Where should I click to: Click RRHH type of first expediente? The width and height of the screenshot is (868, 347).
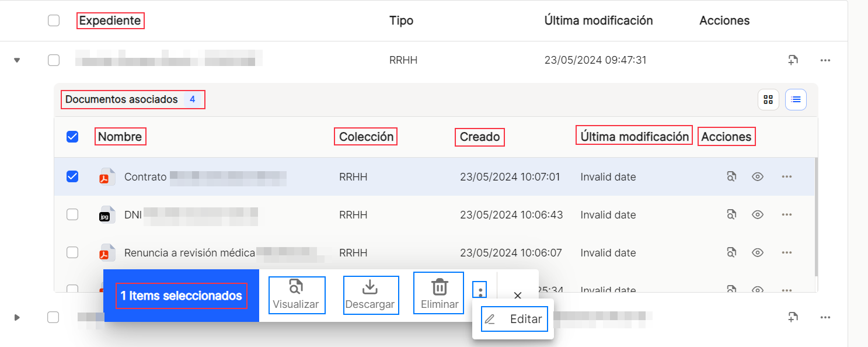pos(403,60)
